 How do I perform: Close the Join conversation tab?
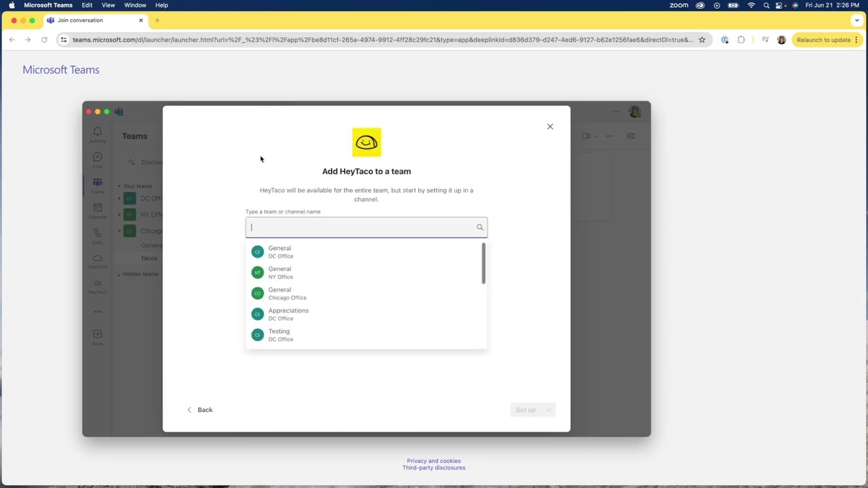[141, 20]
